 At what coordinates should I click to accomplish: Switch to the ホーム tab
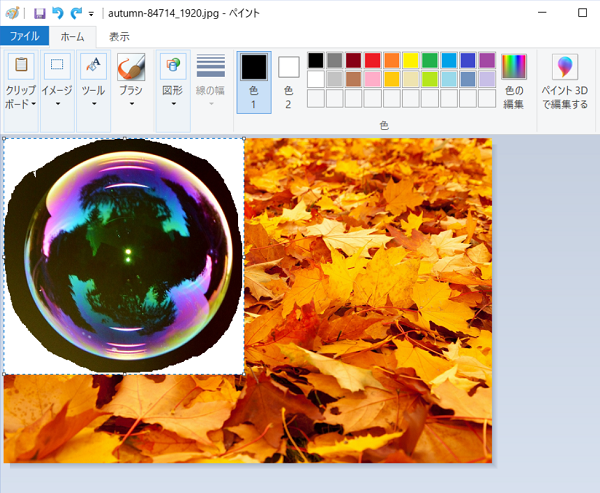coord(72,37)
